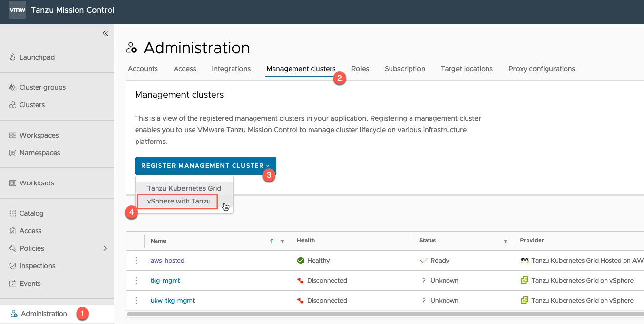Switch to the Proxy configurations tab
The height and width of the screenshot is (324, 644).
pos(542,69)
